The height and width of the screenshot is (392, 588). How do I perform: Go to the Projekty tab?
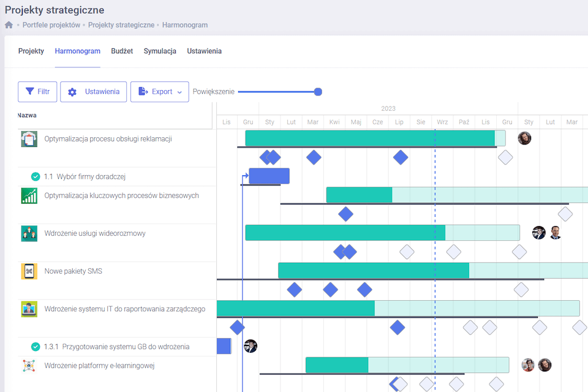[31, 51]
